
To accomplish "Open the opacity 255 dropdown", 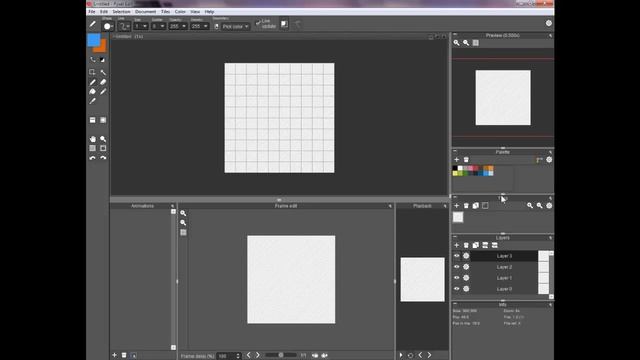I will [178, 26].
